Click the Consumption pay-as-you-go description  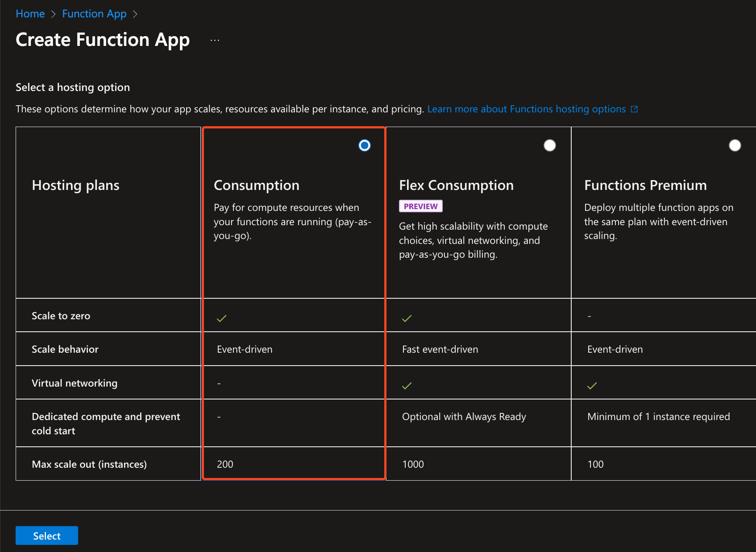point(292,222)
